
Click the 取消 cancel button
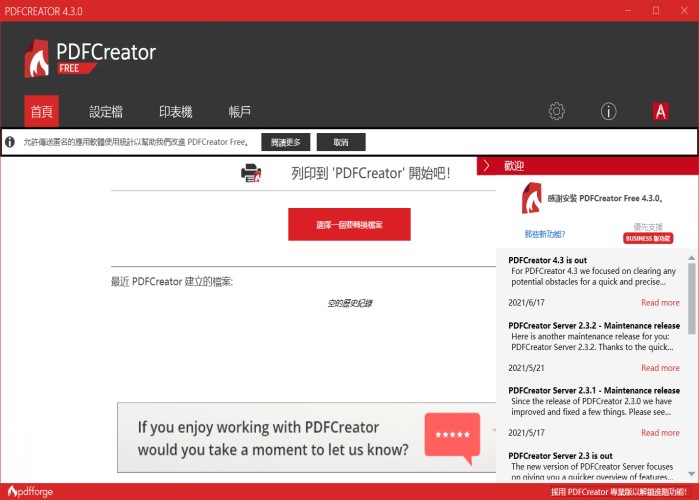coord(341,142)
